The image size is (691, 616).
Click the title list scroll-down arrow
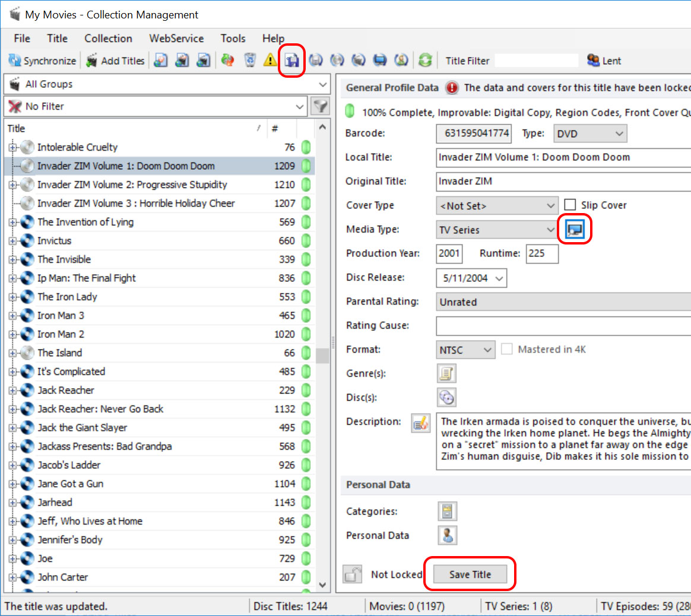[x=322, y=585]
